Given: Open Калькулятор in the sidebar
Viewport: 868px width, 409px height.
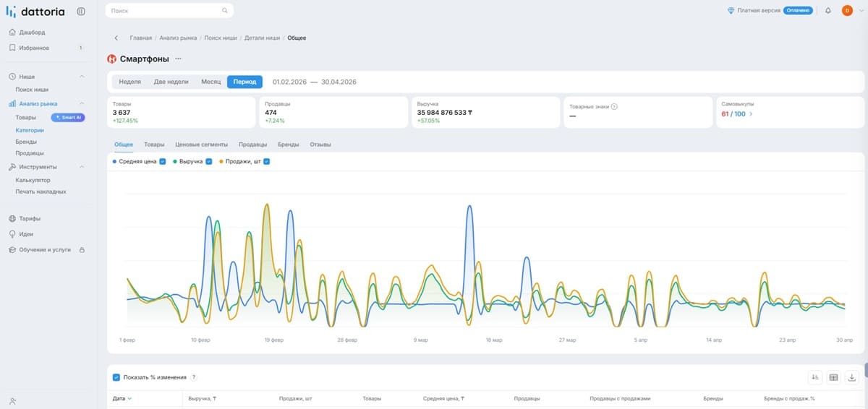Looking at the screenshot, I should 33,180.
